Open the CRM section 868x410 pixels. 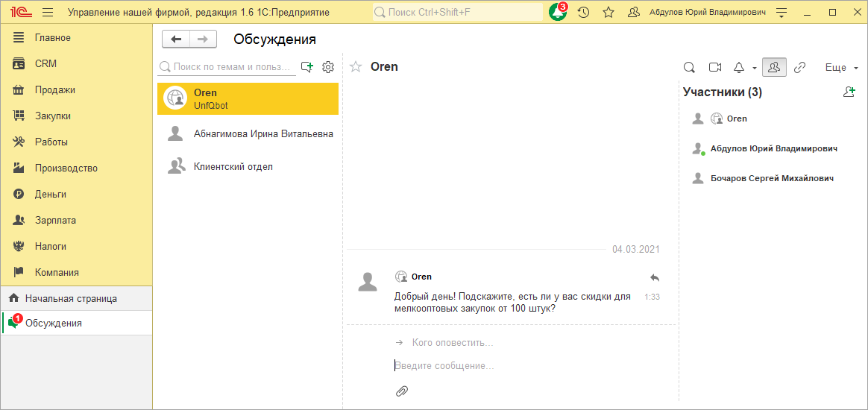(77, 63)
